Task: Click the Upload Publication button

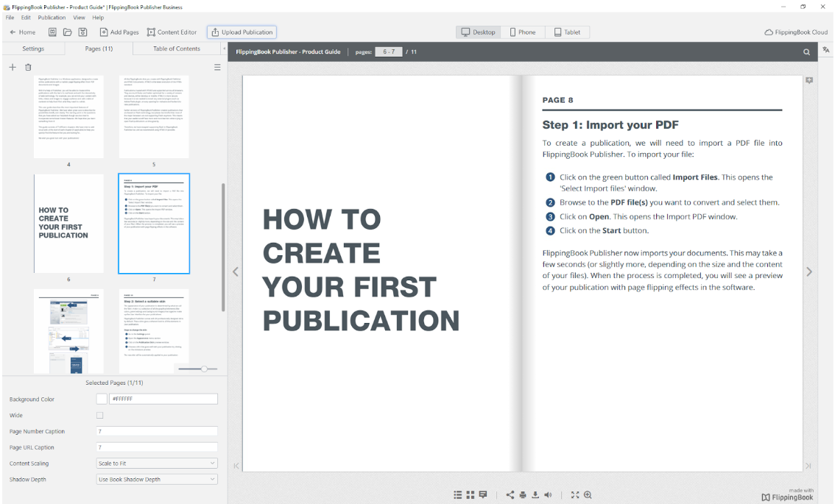Action: pyautogui.click(x=242, y=32)
